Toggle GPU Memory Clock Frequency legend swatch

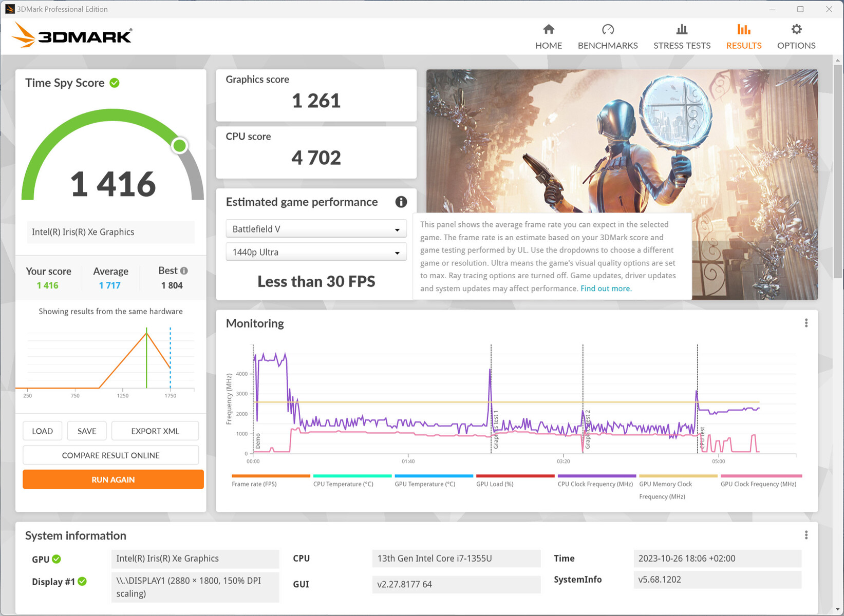click(x=678, y=476)
